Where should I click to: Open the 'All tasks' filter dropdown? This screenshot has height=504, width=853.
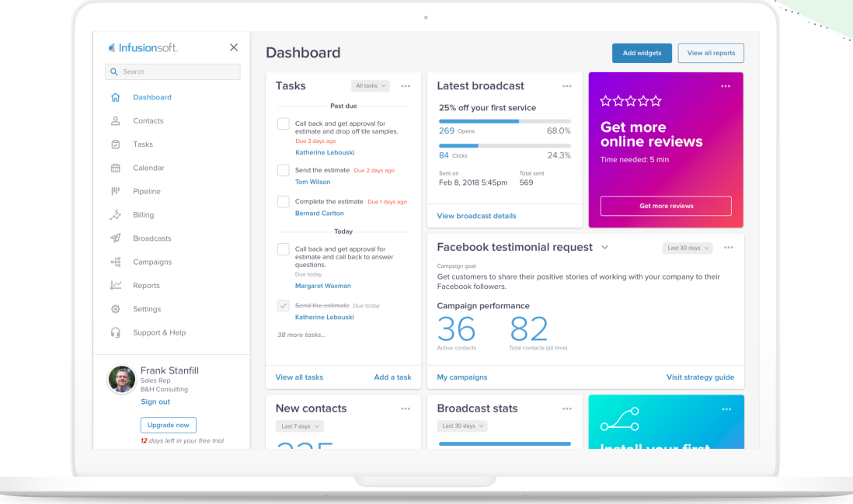[370, 85]
